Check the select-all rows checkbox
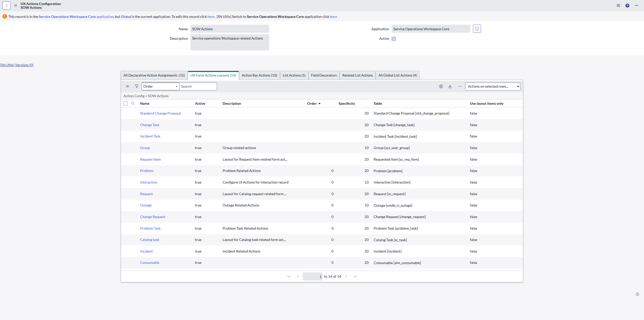The width and height of the screenshot is (644, 320). [126, 103]
